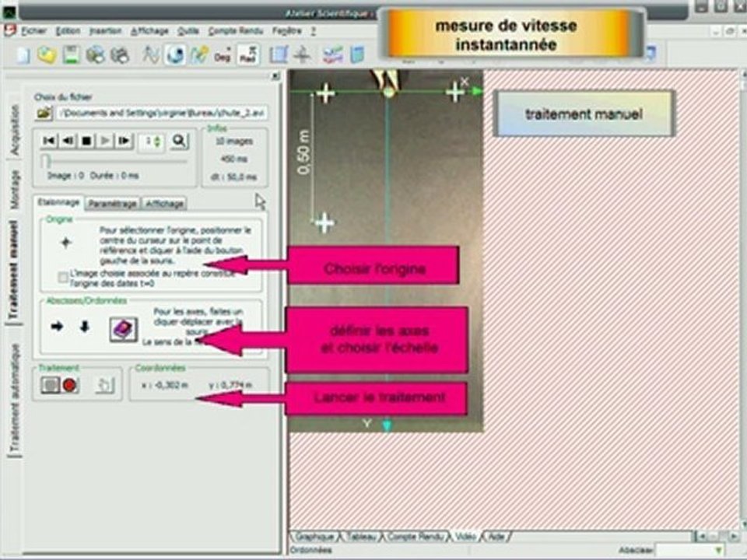The image size is (747, 560).
Task: Step forward one video frame
Action: pos(124,141)
